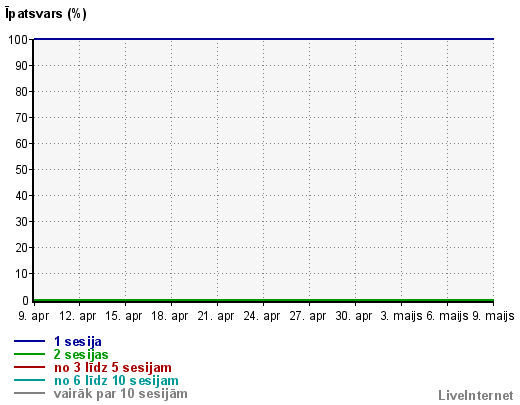
Task: Click the 9. apr date label
Action: click(34, 316)
